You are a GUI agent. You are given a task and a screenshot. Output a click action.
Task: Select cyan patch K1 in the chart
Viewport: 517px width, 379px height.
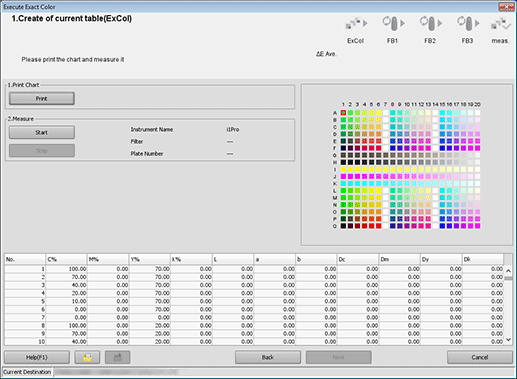[343, 183]
